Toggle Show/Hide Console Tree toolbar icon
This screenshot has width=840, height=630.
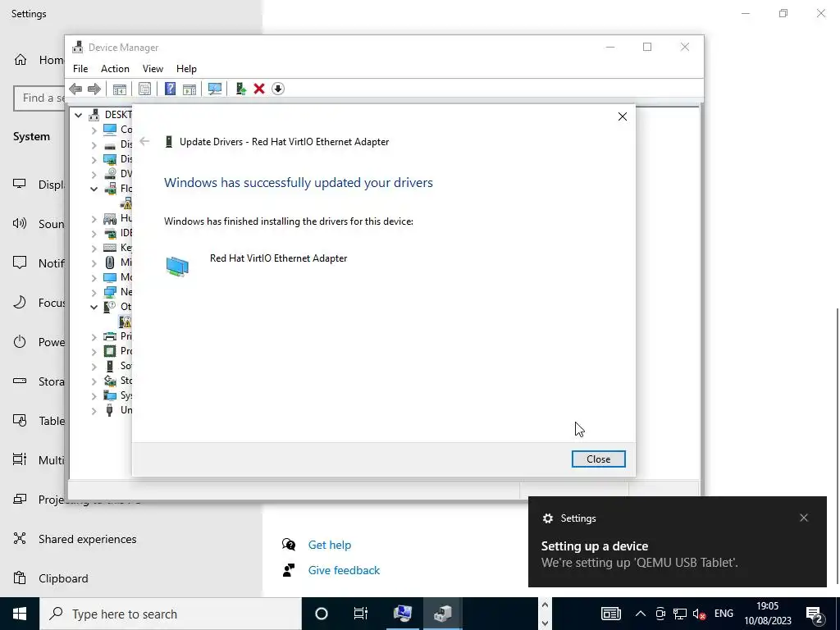[x=120, y=89]
